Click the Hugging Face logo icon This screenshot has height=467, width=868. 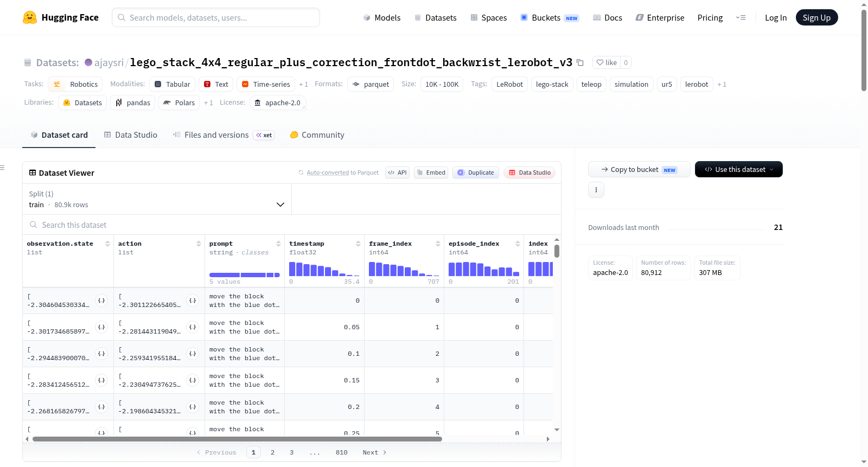30,17
